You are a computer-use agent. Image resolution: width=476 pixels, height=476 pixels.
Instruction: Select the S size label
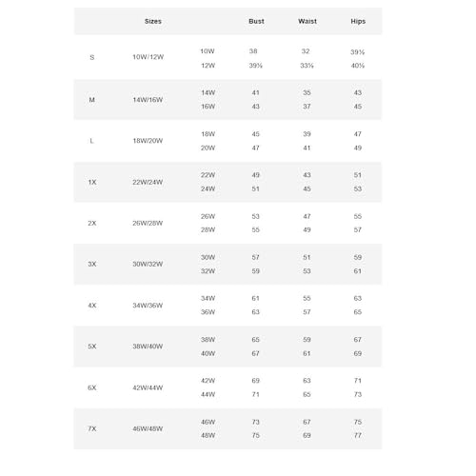pyautogui.click(x=92, y=57)
